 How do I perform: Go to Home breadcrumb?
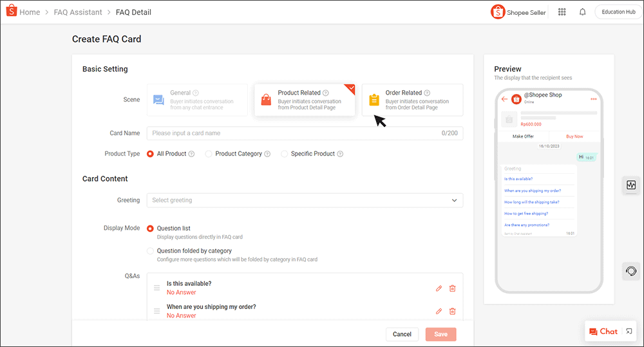(x=30, y=12)
